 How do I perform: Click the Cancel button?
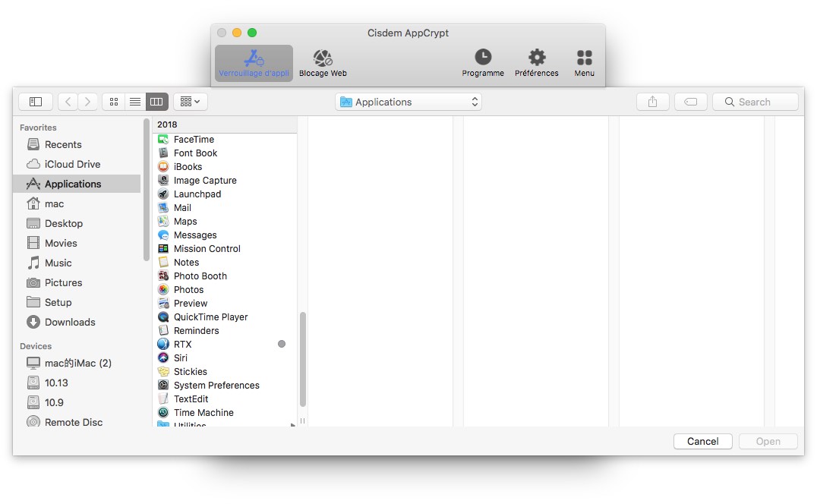point(702,442)
